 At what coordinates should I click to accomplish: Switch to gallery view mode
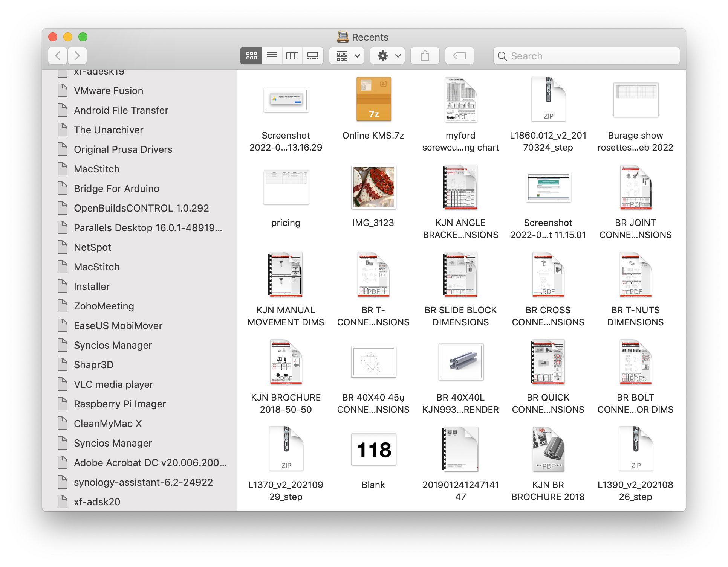(313, 56)
